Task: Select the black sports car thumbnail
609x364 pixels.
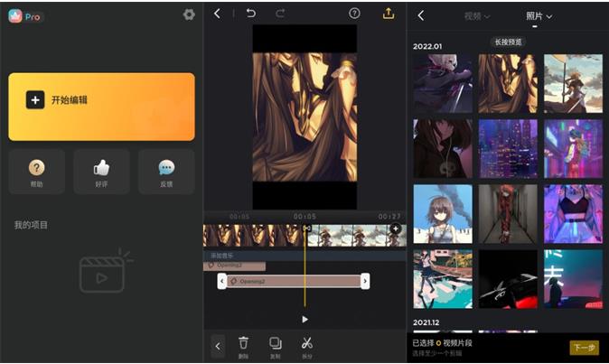Action: click(508, 279)
